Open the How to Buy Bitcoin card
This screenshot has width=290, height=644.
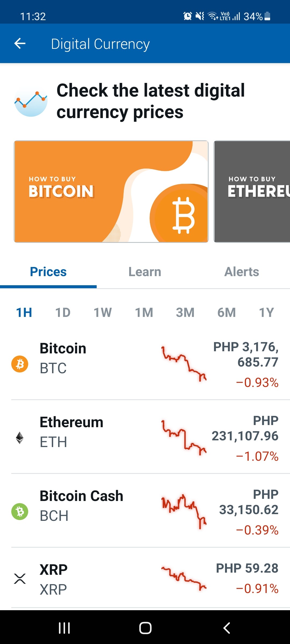click(x=111, y=192)
